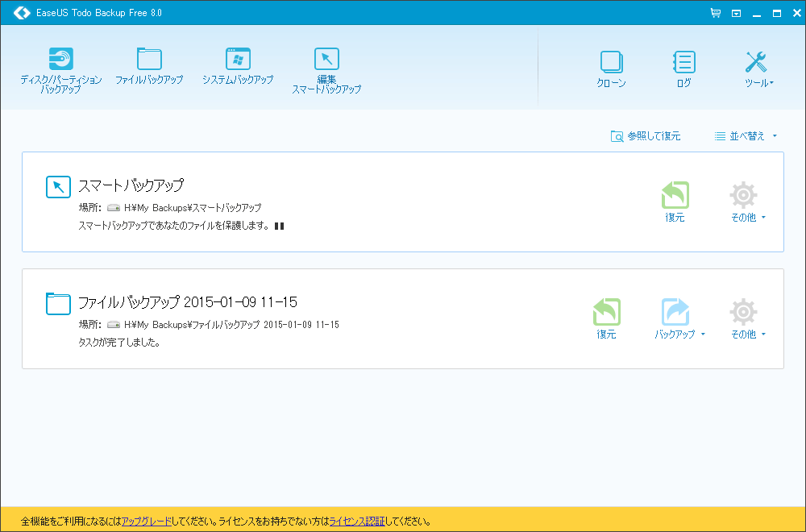
Task: Restore (復元) the Smart Backup task
Action: pos(675,202)
